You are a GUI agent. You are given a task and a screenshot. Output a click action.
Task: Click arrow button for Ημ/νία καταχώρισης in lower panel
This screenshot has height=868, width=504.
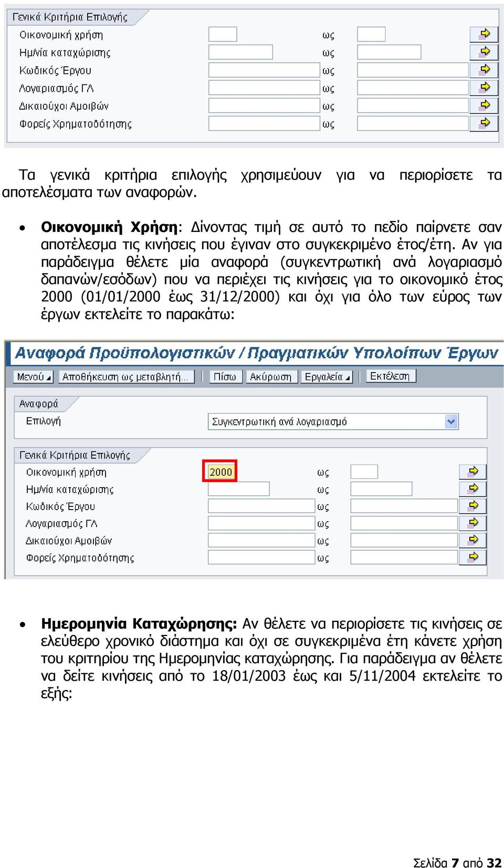(473, 489)
